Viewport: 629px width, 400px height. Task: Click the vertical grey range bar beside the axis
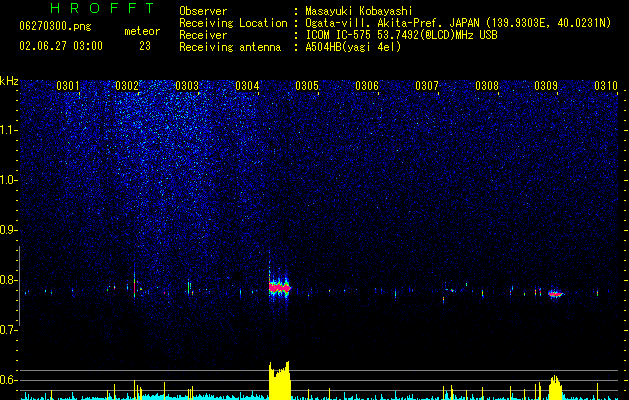coord(19,286)
